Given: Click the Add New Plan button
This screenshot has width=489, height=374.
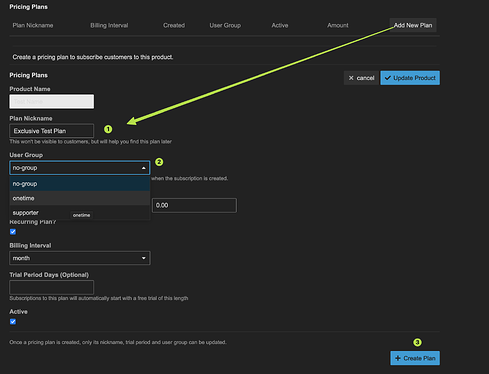Looking at the screenshot, I should 413,25.
